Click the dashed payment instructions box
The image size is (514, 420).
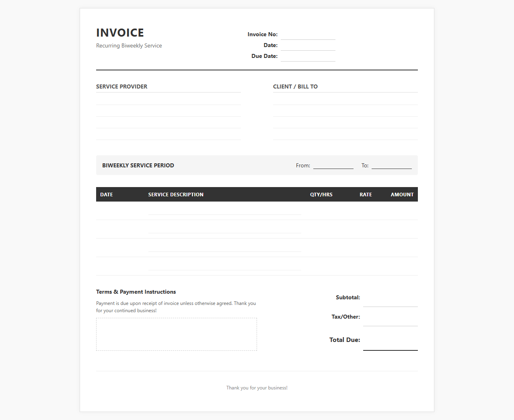177,334
